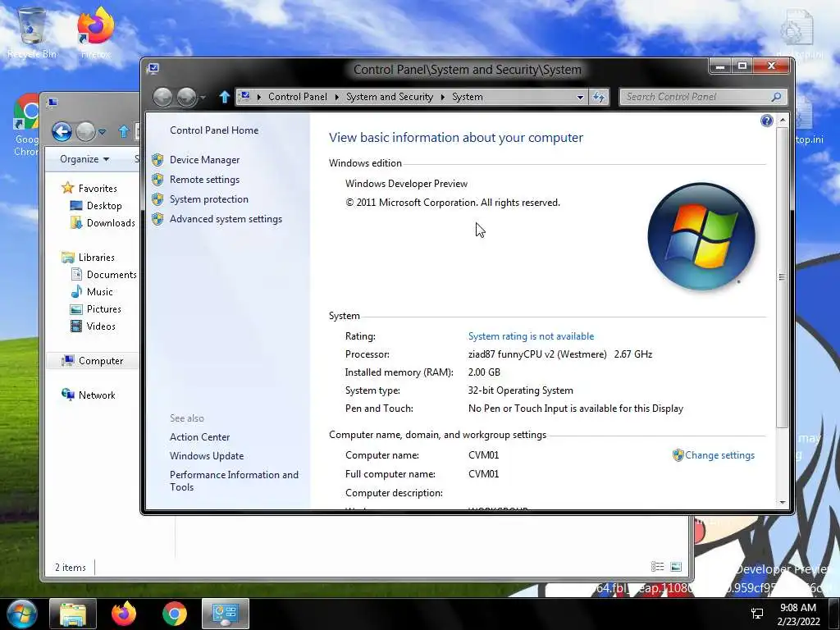840x630 pixels.
Task: Click System window title bar icon
Action: point(153,68)
